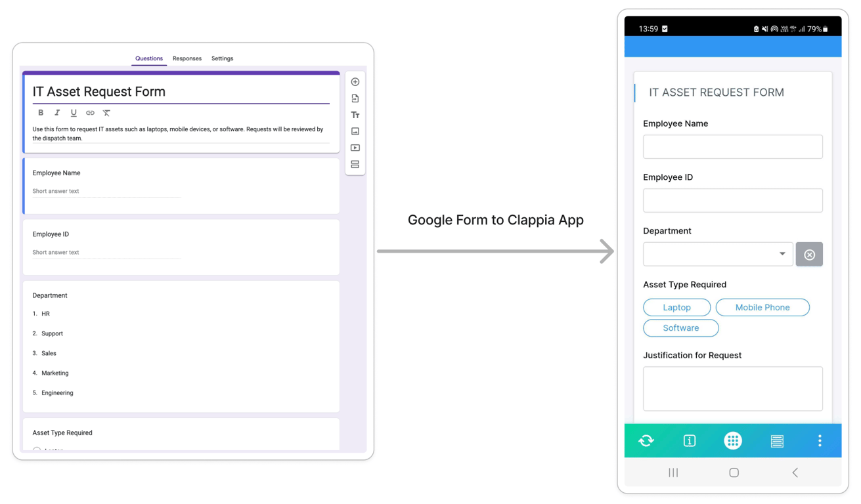Switch to the Responses tab
The image size is (861, 504).
(187, 58)
